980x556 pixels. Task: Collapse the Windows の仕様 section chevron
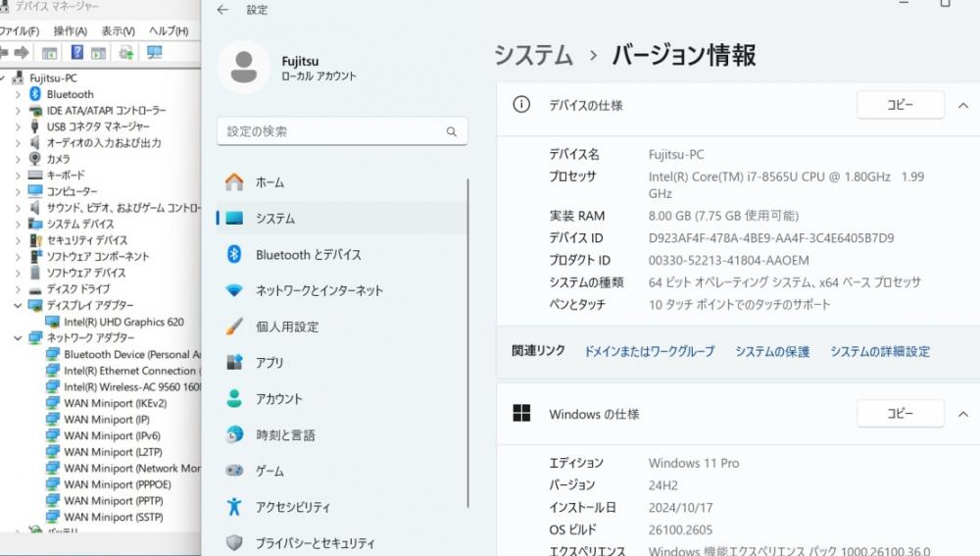coord(963,414)
